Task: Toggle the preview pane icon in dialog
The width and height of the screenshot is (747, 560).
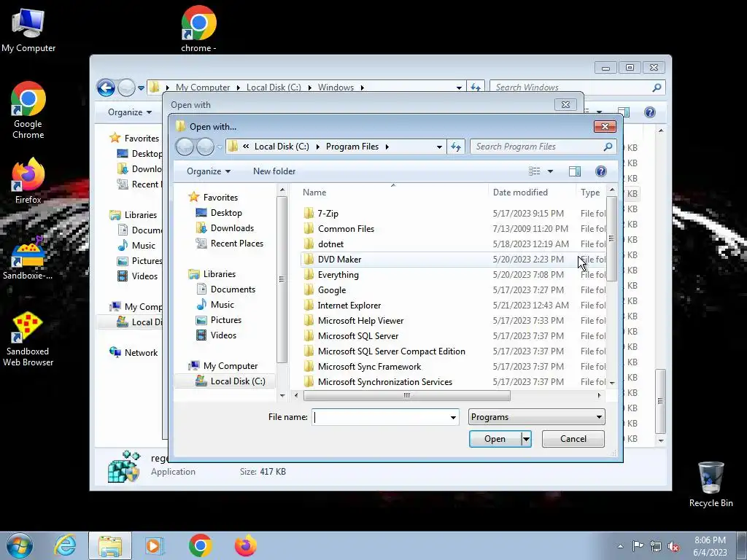Action: [575, 171]
